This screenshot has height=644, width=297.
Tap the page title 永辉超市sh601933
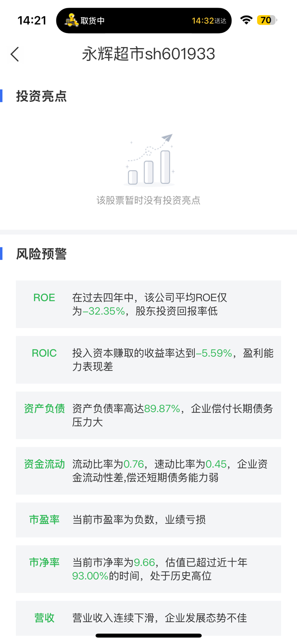(x=148, y=54)
